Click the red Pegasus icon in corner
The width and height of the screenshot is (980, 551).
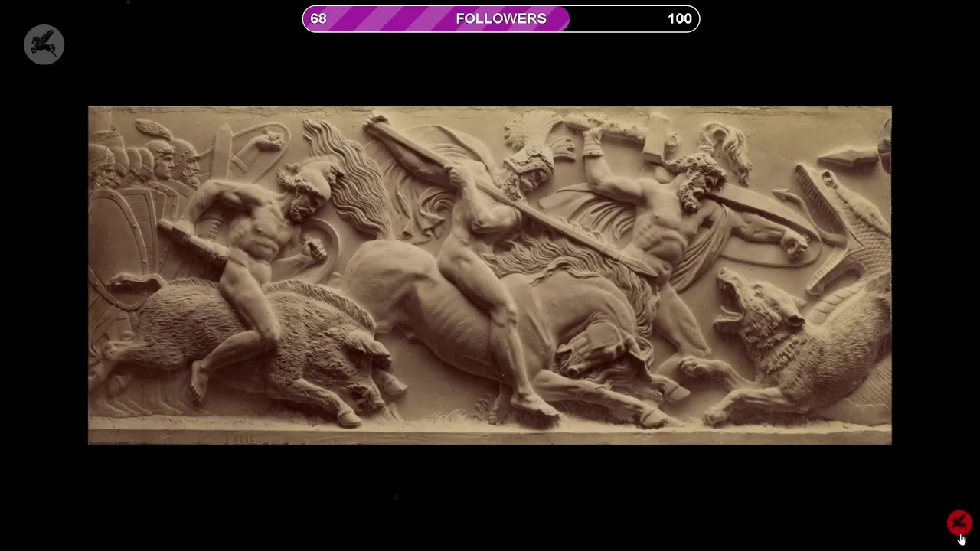click(959, 523)
